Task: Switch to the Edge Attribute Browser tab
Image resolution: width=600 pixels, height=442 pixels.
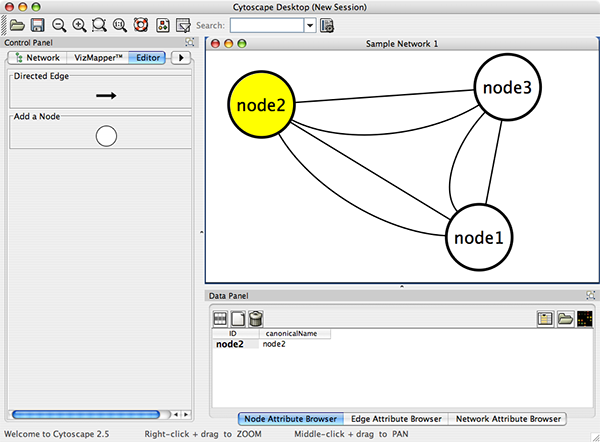Action: [x=395, y=419]
